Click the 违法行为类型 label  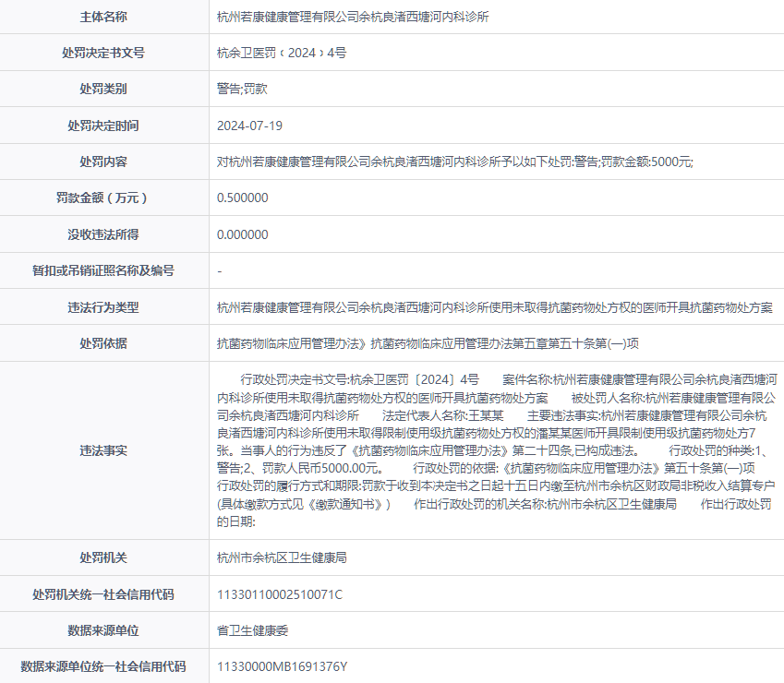[x=103, y=307]
